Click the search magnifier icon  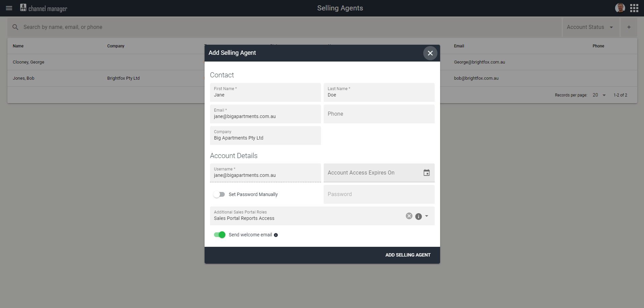(x=15, y=27)
